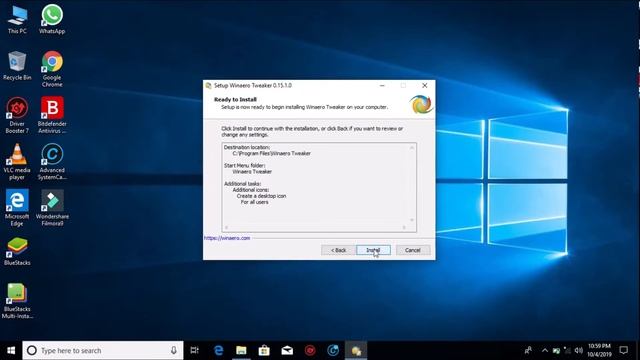Open the clock showing 10:59 PM
The height and width of the screenshot is (360, 640).
pos(599,351)
